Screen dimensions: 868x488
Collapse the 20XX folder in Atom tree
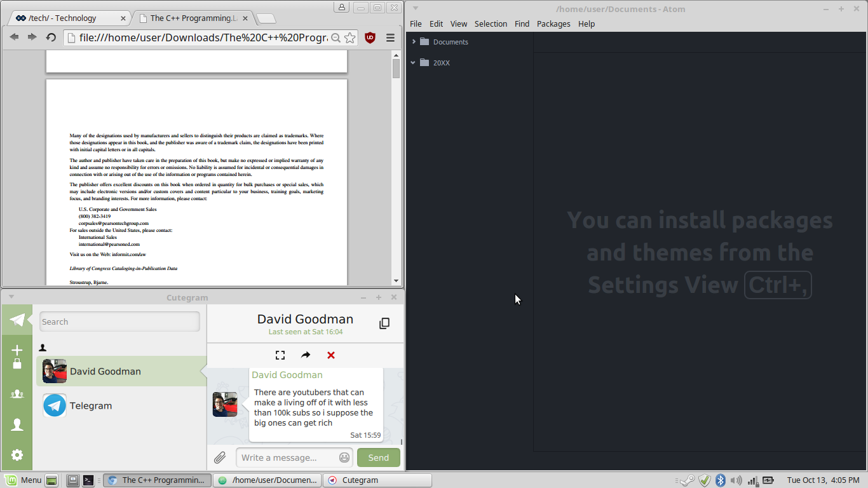point(414,63)
